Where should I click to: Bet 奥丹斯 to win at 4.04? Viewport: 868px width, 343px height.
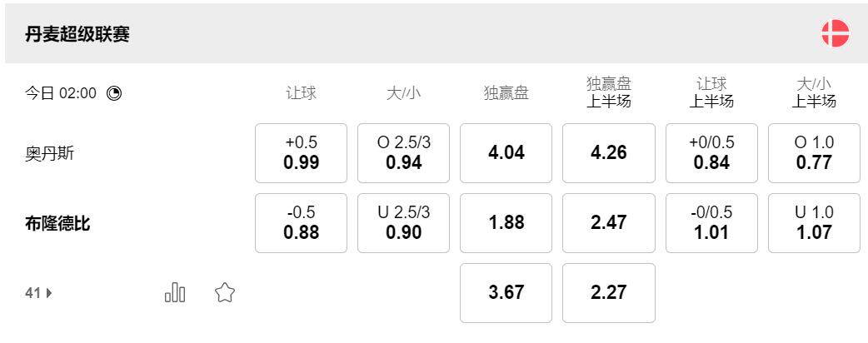click(506, 153)
